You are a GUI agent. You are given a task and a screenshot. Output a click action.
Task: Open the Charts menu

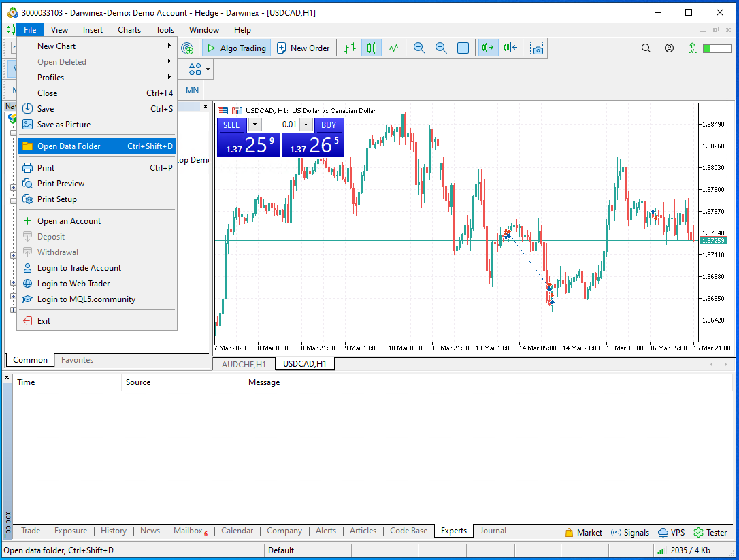tap(129, 30)
